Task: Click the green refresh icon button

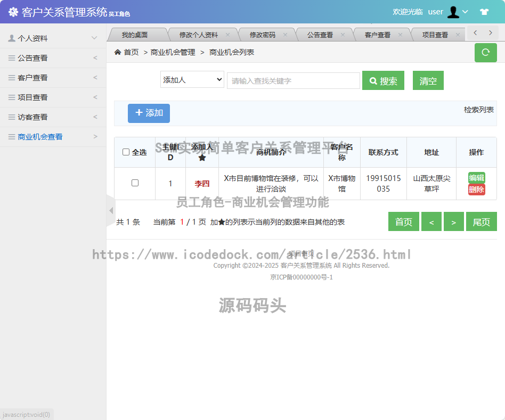Action: point(485,52)
